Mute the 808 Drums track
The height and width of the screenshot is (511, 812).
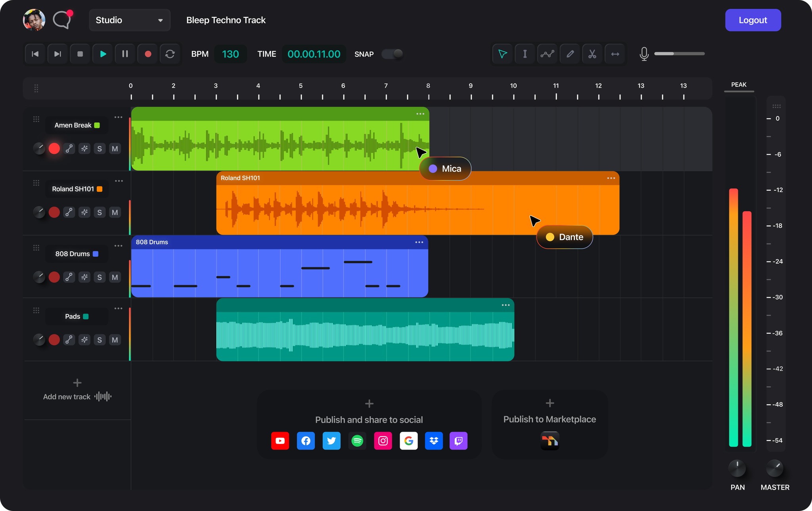coord(115,277)
